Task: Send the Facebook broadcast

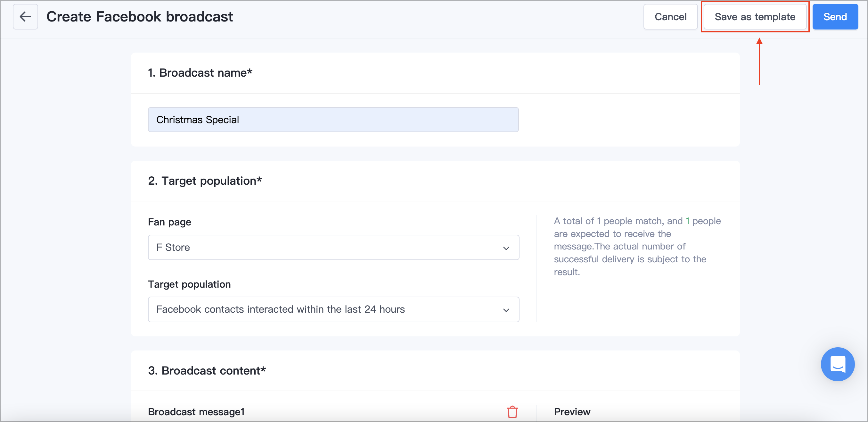Action: [835, 17]
